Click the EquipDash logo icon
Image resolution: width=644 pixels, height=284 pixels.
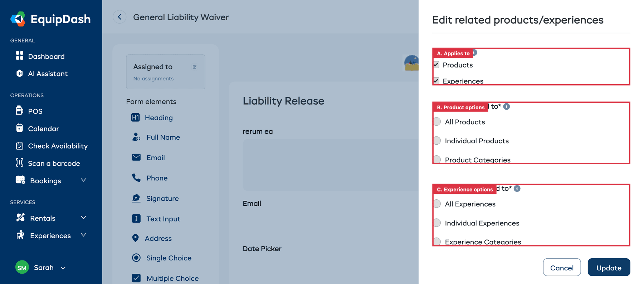tap(18, 19)
